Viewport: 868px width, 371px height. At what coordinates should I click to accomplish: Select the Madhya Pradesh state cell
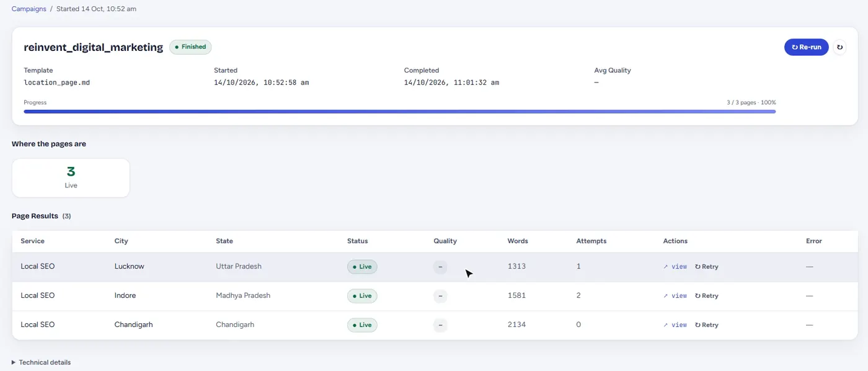point(243,295)
